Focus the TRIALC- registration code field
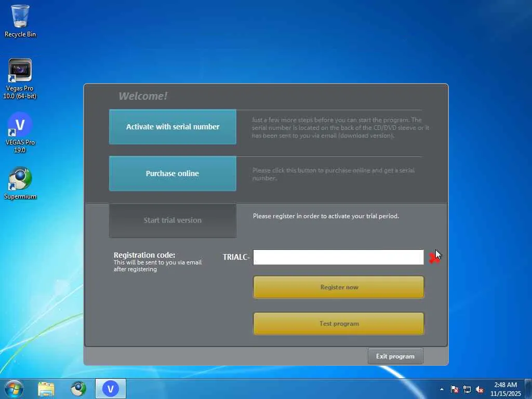Screen dimensions: 532x399 338,257
